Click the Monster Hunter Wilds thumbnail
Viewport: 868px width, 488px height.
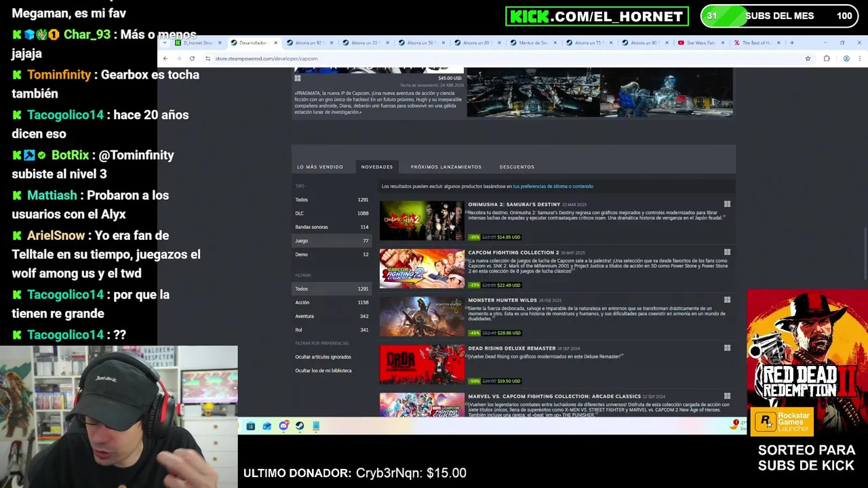point(422,317)
